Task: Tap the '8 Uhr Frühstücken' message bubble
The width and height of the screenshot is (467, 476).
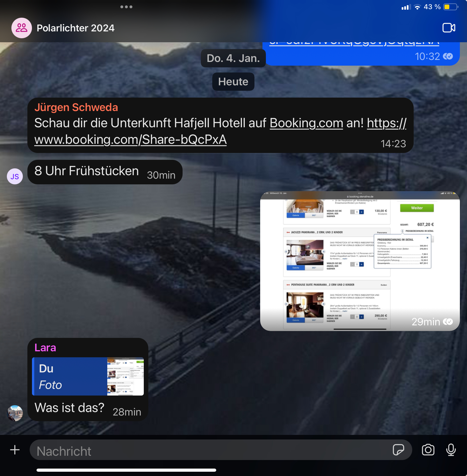Action: [x=87, y=171]
